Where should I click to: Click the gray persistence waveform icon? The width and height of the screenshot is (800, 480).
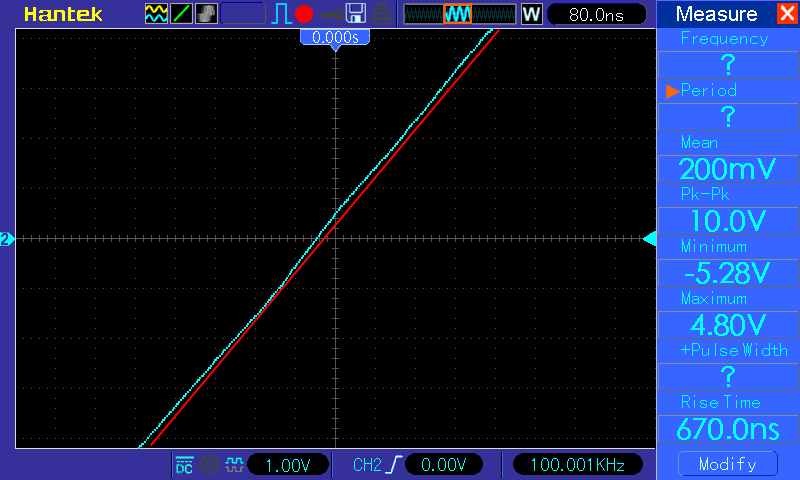tap(206, 14)
